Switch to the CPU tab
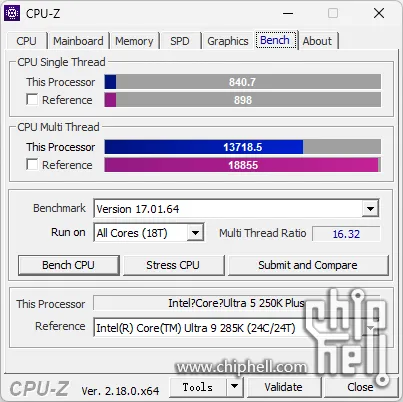The height and width of the screenshot is (402, 403). click(x=26, y=41)
